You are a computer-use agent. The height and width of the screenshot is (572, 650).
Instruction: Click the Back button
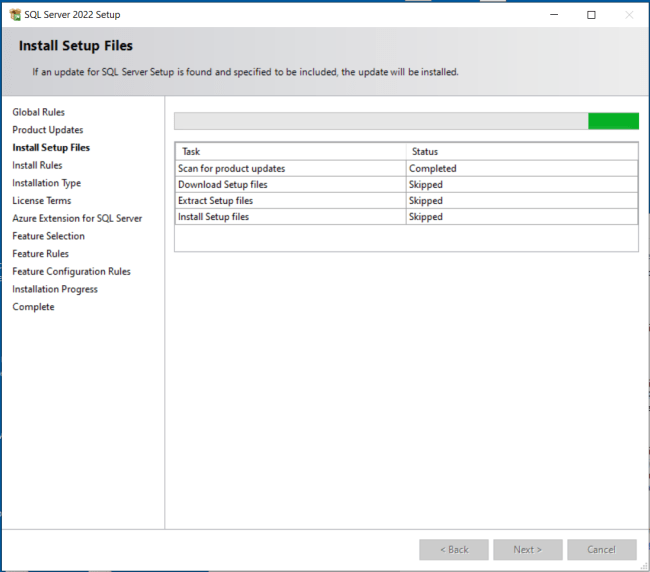(454, 550)
